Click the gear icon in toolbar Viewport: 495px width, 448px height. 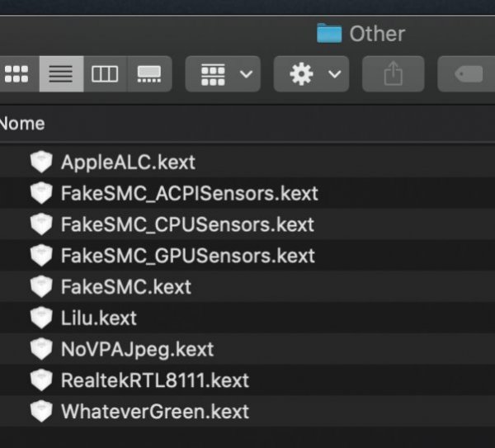point(302,74)
